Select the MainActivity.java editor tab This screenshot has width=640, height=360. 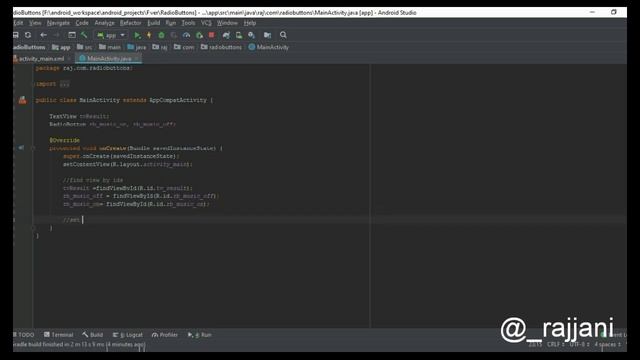pos(109,59)
